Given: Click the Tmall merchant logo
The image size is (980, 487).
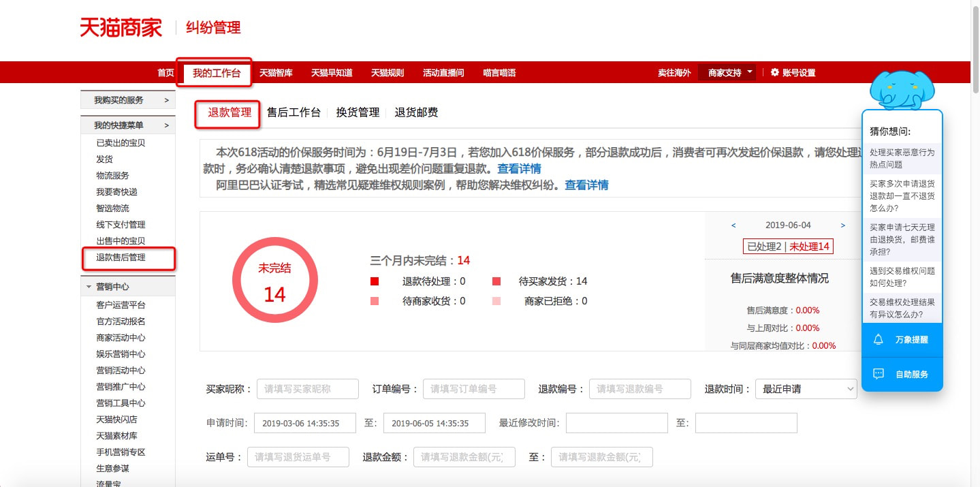Looking at the screenshot, I should click(x=121, y=28).
